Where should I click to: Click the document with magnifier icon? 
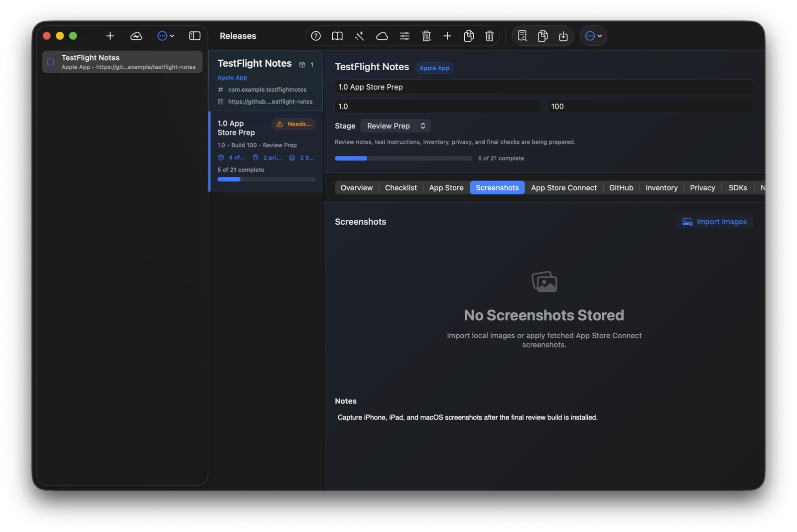pyautogui.click(x=522, y=36)
